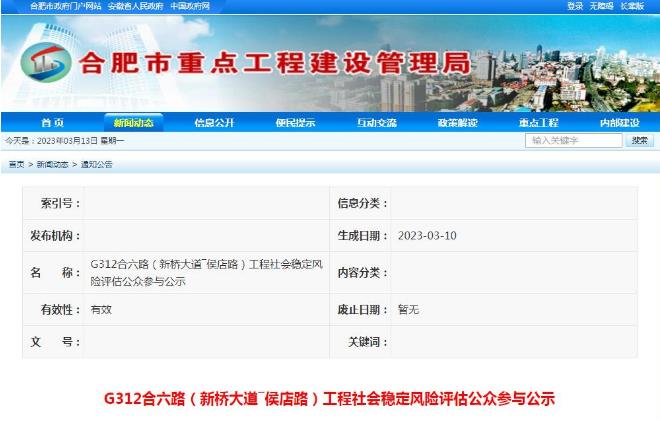Open 合肥市政府门户网站 top link
This screenshot has width=660, height=425.
[x=66, y=6]
